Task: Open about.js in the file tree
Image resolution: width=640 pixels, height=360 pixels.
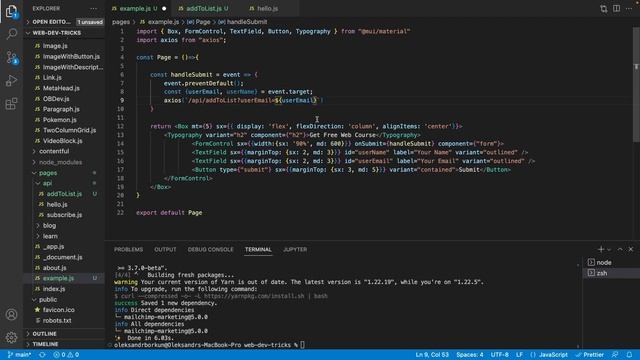Action: coord(64,268)
